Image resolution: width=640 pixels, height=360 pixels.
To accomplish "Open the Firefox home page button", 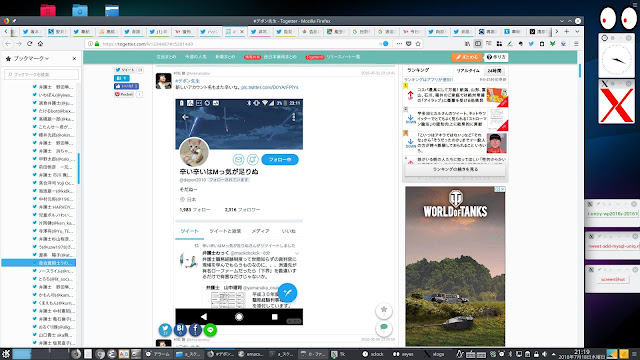I will (x=40, y=44).
